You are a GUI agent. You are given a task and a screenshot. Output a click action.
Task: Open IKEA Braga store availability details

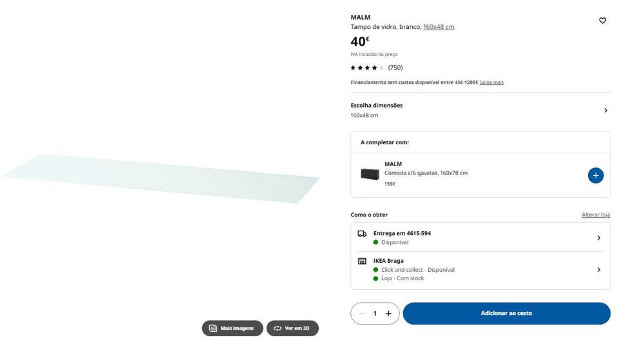click(x=598, y=270)
